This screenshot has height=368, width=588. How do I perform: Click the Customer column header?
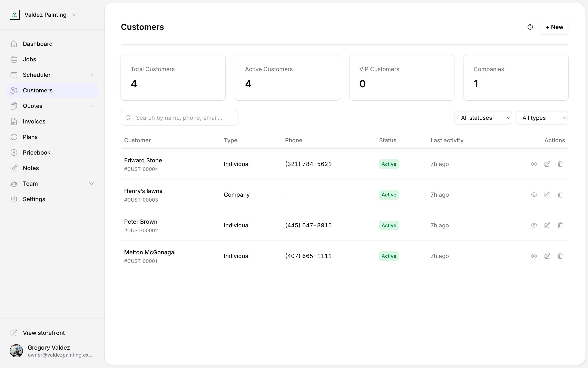tap(137, 140)
